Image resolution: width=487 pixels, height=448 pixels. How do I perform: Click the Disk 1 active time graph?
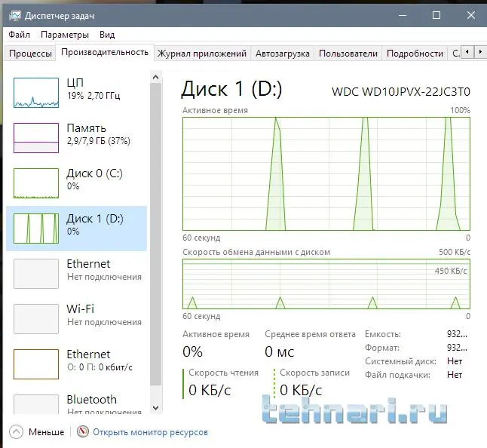(326, 173)
